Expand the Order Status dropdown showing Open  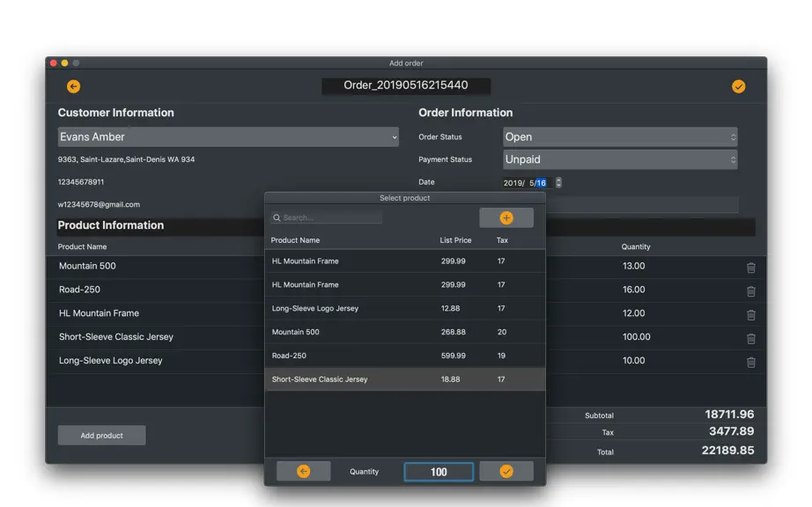click(620, 137)
